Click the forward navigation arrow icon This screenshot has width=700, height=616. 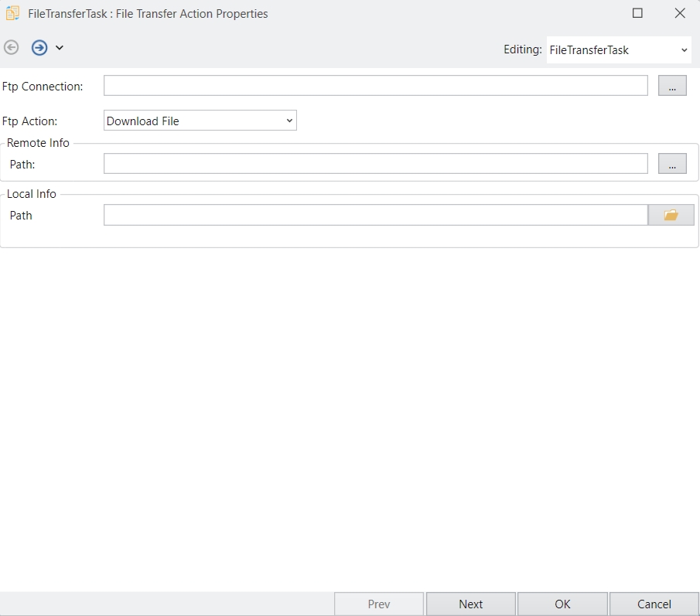(x=39, y=48)
